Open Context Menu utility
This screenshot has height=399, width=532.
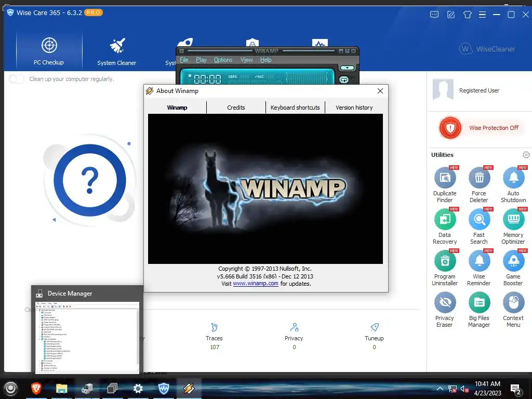coord(513,310)
